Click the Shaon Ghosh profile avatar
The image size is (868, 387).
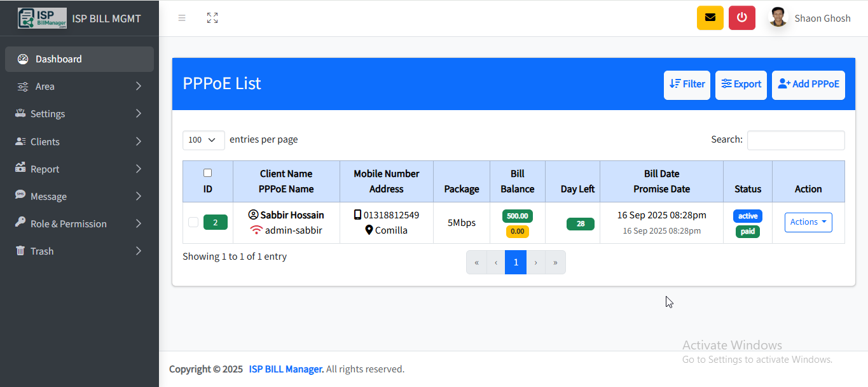coord(778,18)
